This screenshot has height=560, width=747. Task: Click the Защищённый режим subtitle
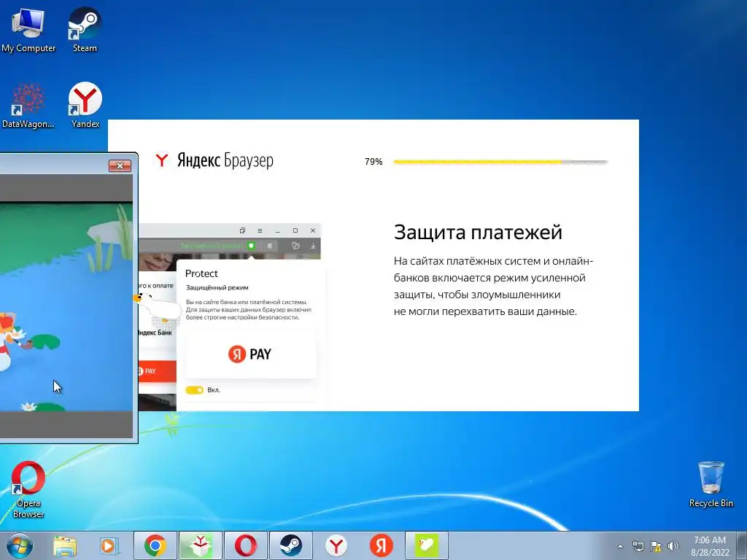(x=217, y=287)
